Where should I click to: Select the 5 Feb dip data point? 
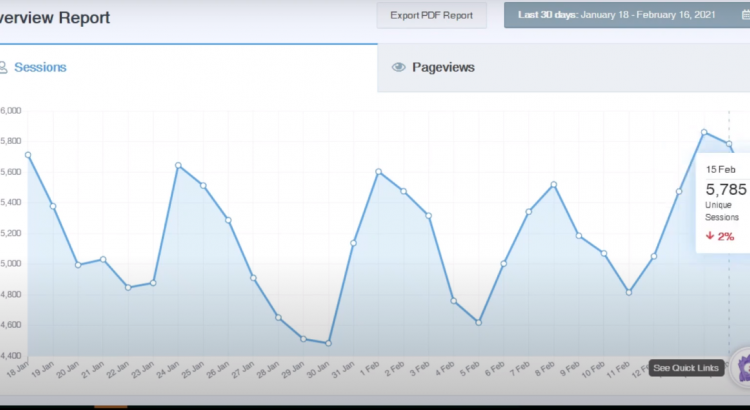(479, 322)
